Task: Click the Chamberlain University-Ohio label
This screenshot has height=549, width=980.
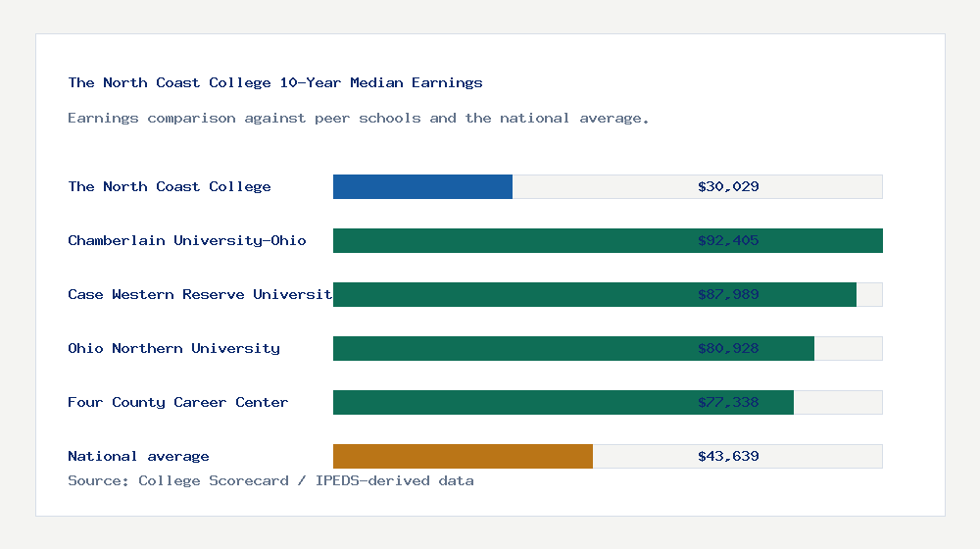Action: coord(187,241)
